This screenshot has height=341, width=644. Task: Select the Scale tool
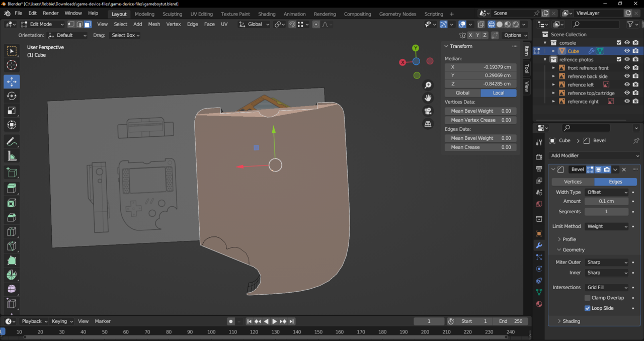tap(12, 111)
